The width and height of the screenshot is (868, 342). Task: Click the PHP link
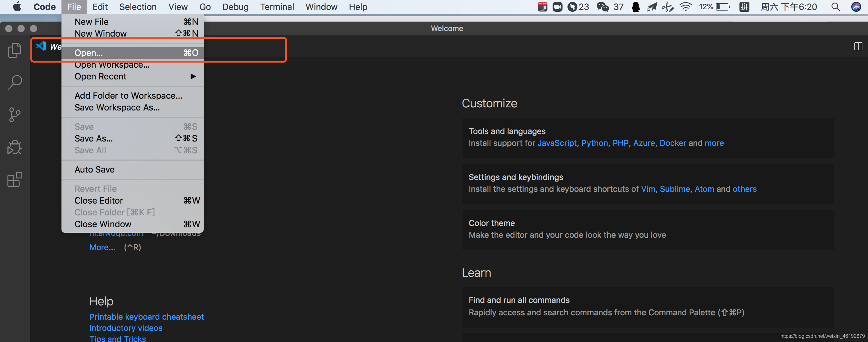620,143
